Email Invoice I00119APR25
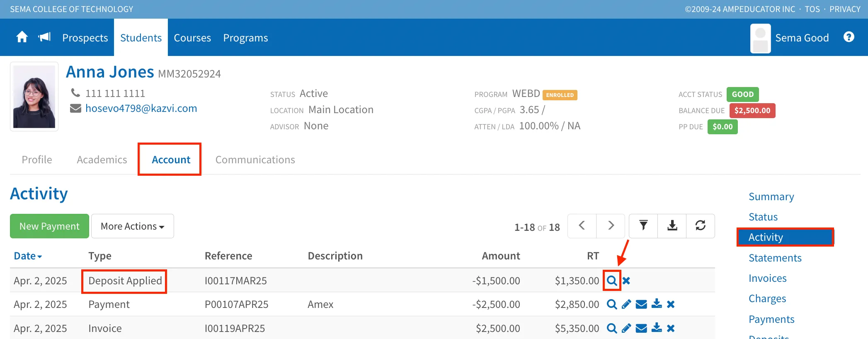868x339 pixels. pos(641,328)
